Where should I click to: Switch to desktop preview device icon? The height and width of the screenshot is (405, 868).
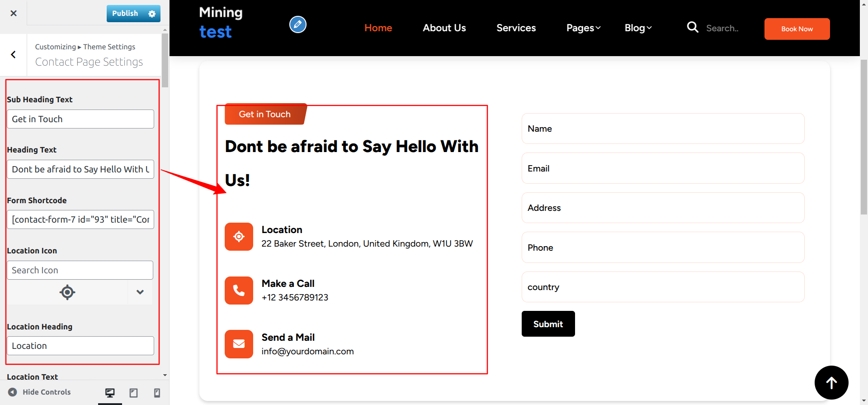tap(110, 392)
